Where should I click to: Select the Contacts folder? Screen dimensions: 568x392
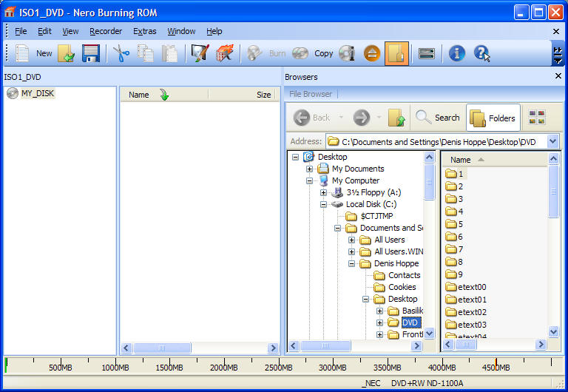404,275
